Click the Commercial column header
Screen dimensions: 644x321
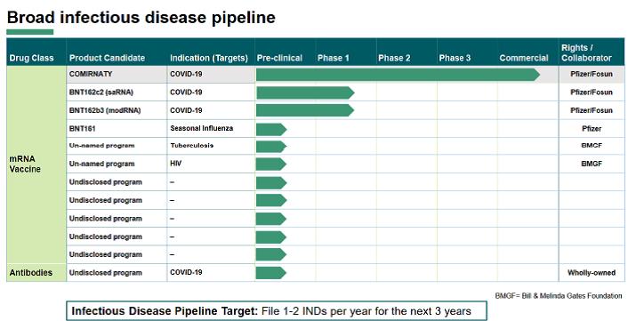[524, 59]
